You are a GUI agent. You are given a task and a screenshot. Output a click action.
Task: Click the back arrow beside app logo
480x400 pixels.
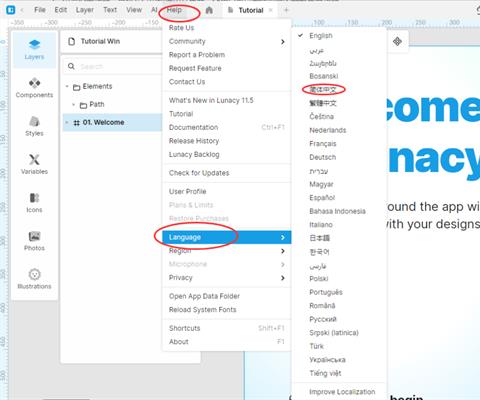tap(22, 10)
